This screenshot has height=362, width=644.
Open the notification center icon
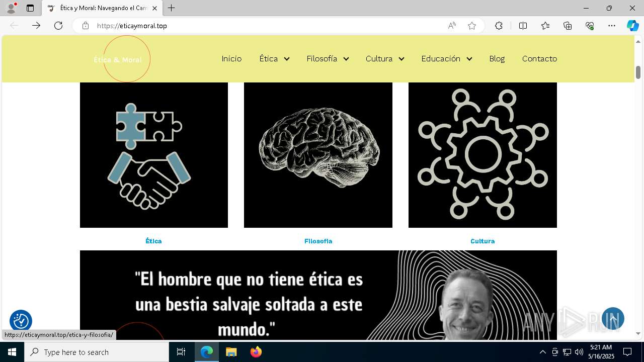click(x=627, y=352)
